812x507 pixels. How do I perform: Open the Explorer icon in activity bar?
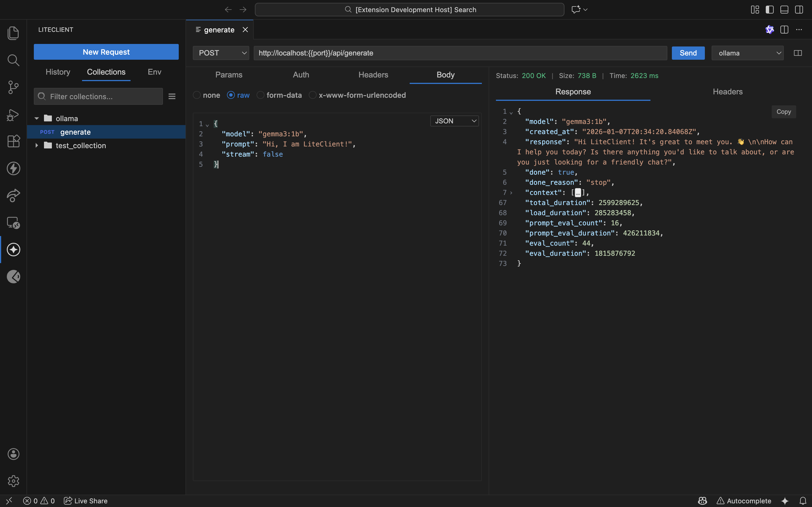pos(13,33)
